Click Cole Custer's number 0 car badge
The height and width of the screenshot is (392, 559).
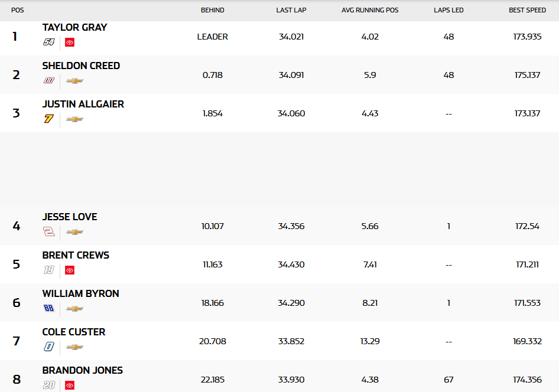(49, 347)
